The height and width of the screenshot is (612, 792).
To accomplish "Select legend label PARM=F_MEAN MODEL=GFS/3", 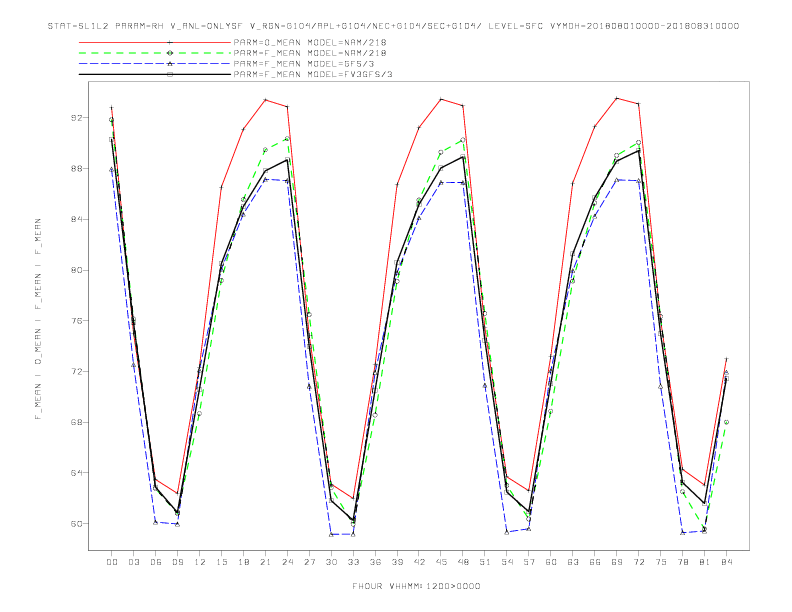I will point(304,64).
